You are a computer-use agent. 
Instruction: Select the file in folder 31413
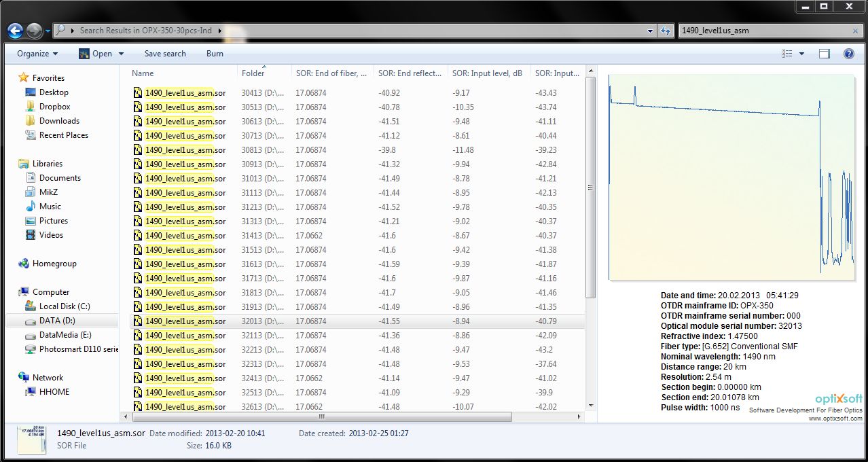point(357,236)
